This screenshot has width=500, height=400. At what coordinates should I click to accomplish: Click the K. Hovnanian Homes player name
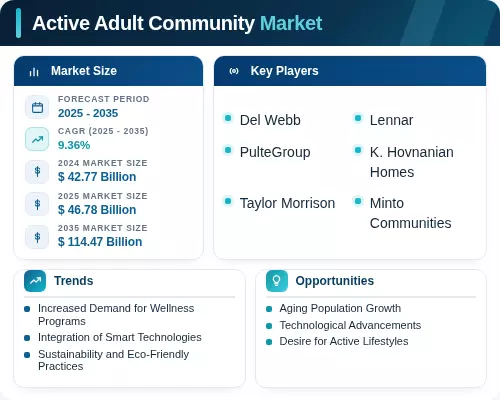point(412,162)
